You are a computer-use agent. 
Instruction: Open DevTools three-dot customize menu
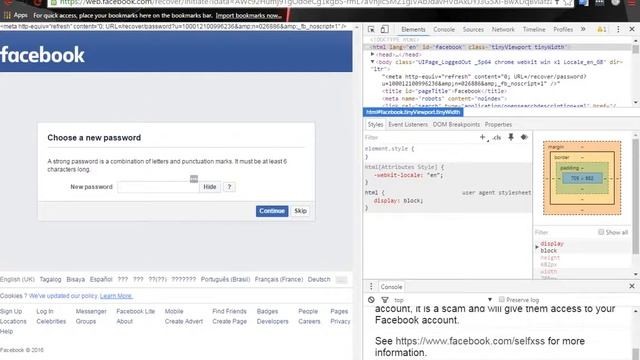[618, 29]
